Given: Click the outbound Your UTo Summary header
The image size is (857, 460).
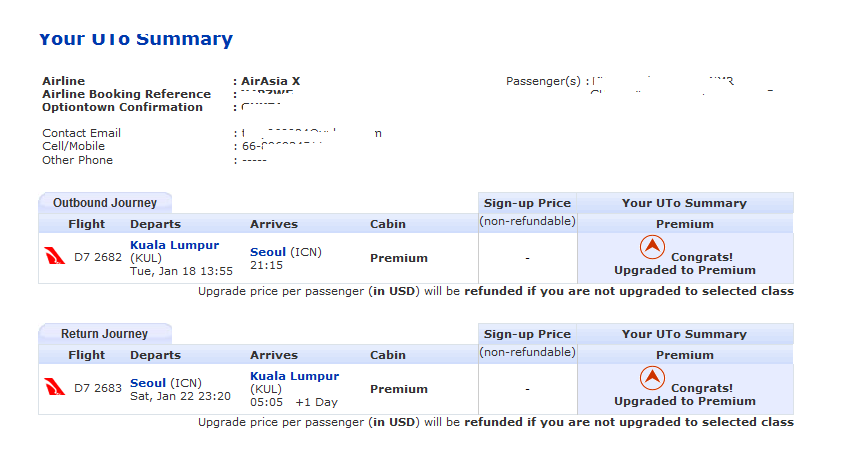Looking at the screenshot, I should [x=684, y=203].
